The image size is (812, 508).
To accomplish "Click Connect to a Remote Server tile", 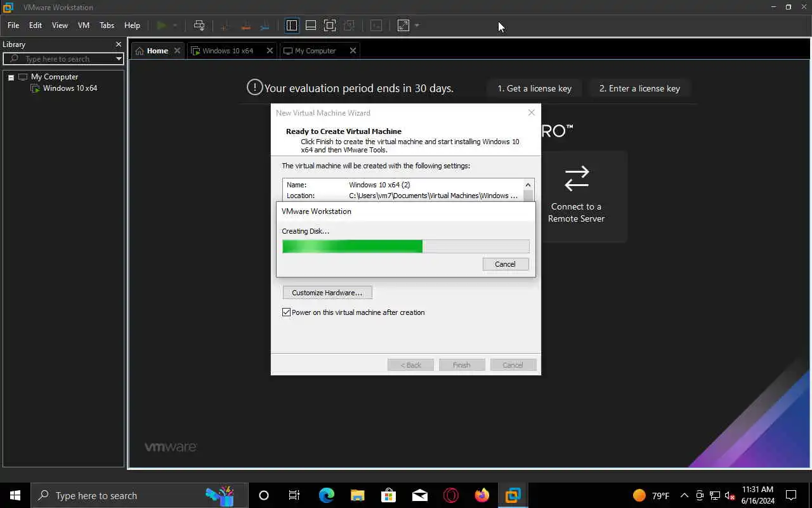I will point(576,196).
